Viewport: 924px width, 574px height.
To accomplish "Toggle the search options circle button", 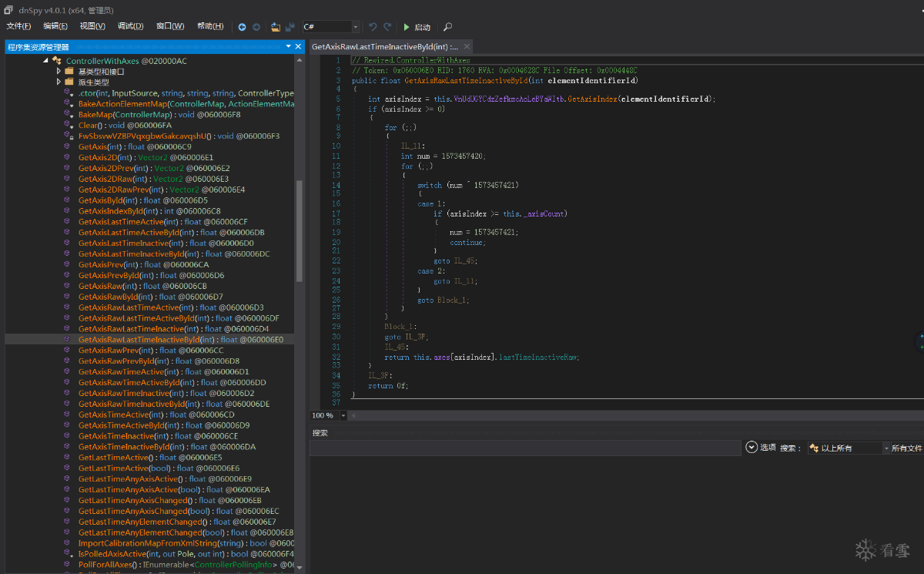I will pos(752,447).
